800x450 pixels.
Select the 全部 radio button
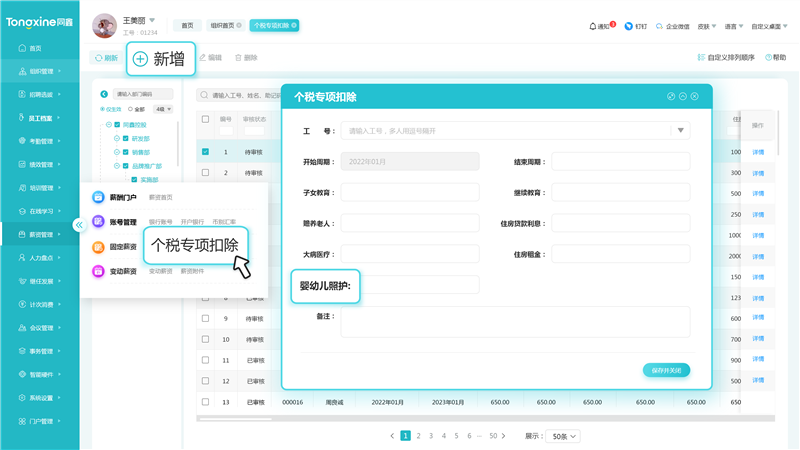pyautogui.click(x=130, y=109)
